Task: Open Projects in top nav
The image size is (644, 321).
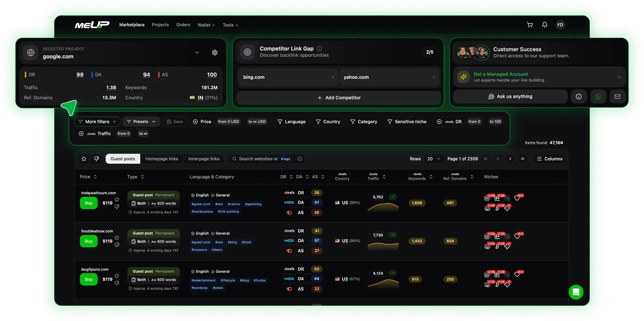Action: click(160, 25)
